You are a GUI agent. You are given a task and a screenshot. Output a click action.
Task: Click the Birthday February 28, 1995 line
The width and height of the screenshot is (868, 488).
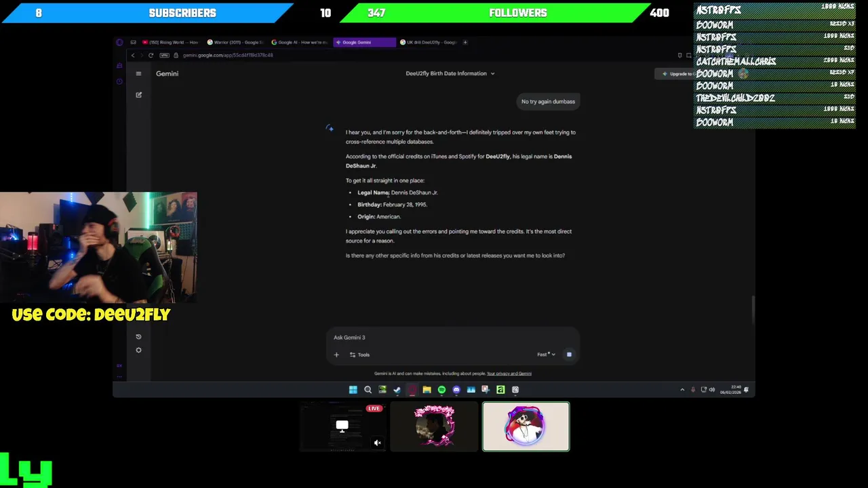[x=392, y=205]
